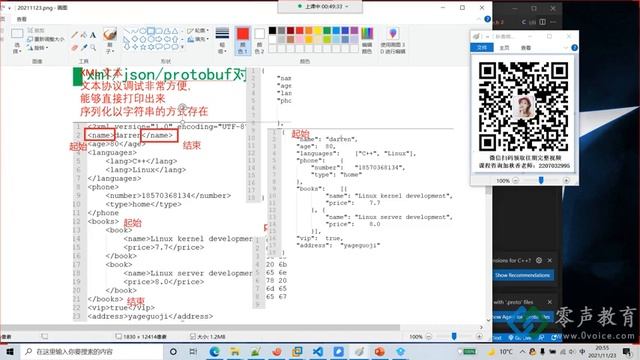The image size is (640, 360).
Task: Zoom in with plus in QR window
Action: point(567,180)
